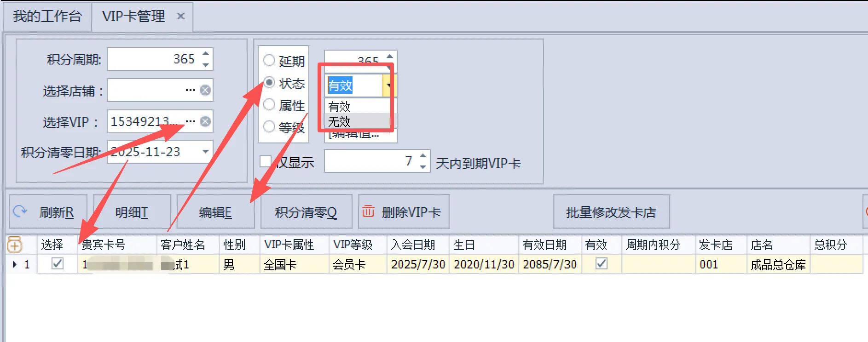The width and height of the screenshot is (868, 342).
Task: Expand the 有效 status combo box arrow
Action: [388, 85]
